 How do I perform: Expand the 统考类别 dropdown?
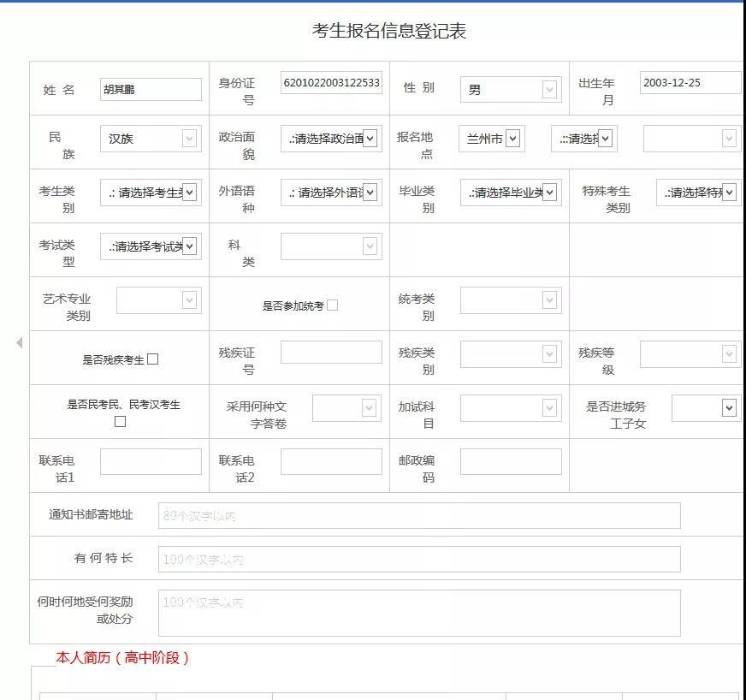511,300
